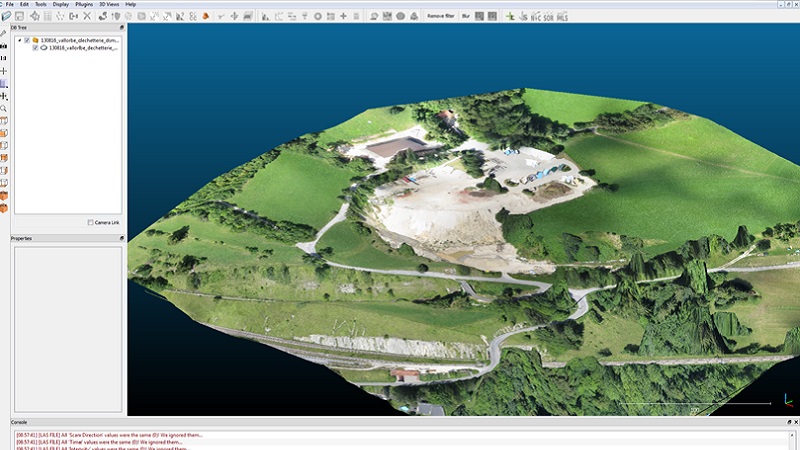Click the green normals plugin icon
This screenshot has height=450, width=800.
[511, 16]
